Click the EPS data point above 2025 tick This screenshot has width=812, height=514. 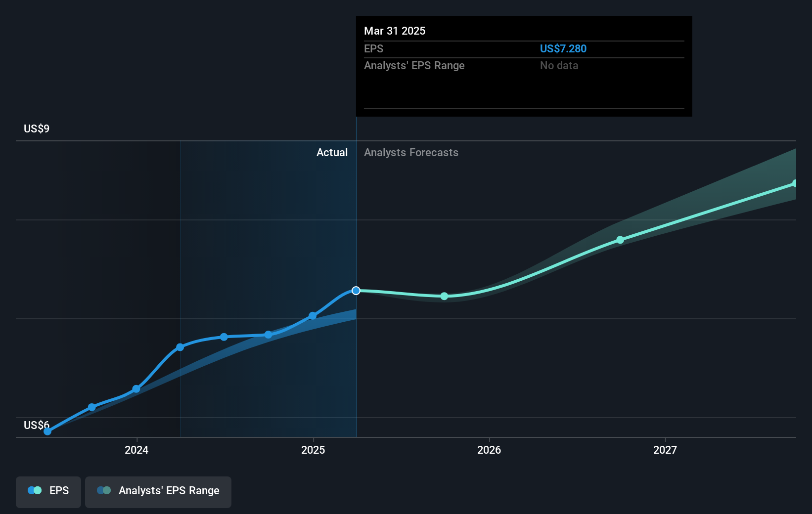313,315
